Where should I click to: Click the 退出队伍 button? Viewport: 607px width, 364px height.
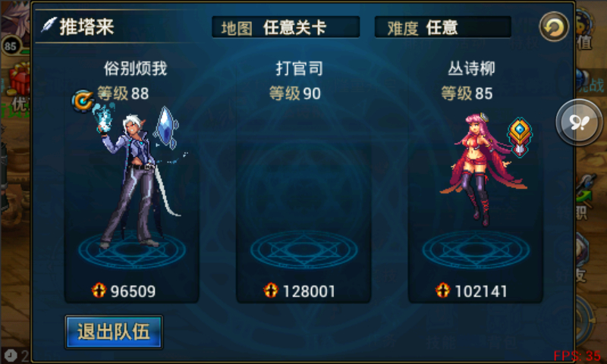click(x=114, y=332)
